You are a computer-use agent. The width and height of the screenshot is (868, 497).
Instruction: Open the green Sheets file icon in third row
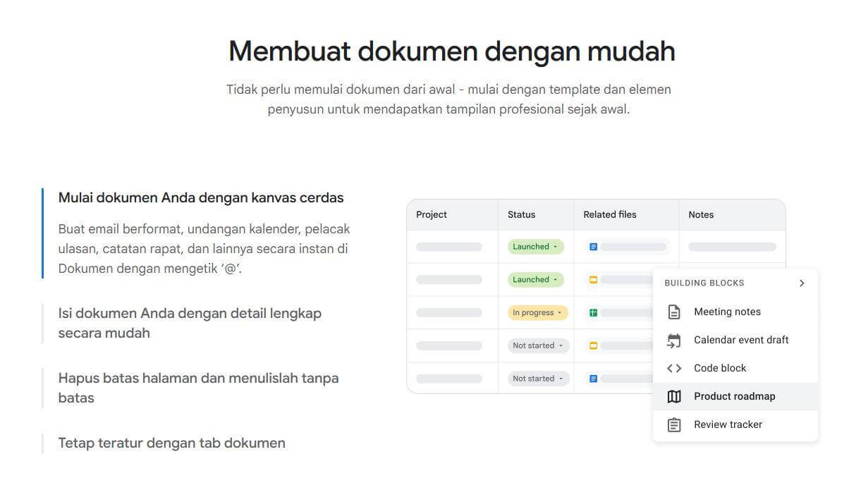pyautogui.click(x=593, y=312)
